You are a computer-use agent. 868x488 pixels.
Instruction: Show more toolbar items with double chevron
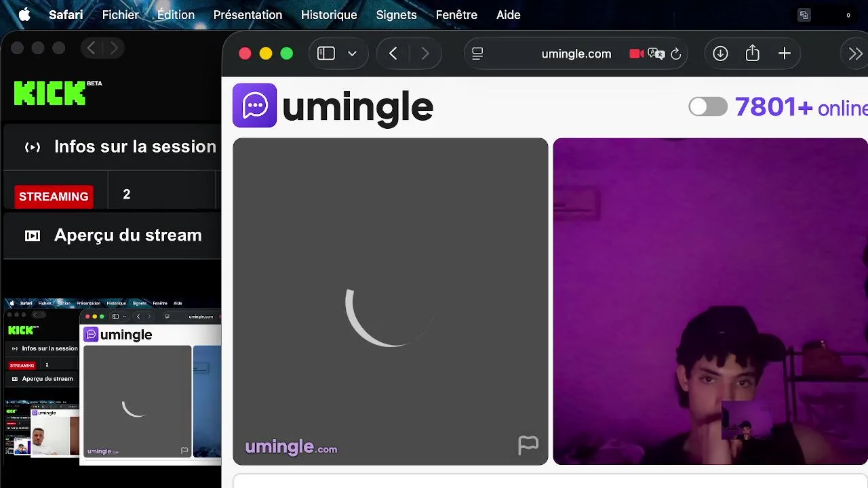point(855,54)
